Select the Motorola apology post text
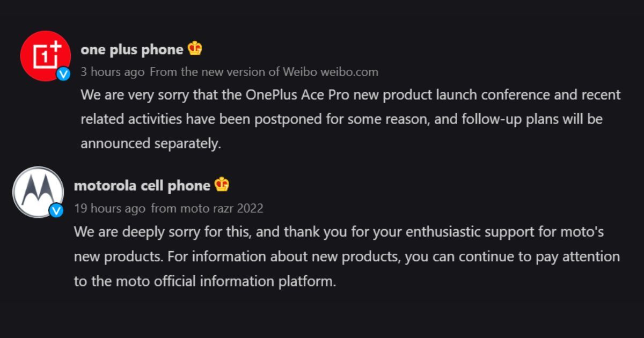 pos(347,256)
